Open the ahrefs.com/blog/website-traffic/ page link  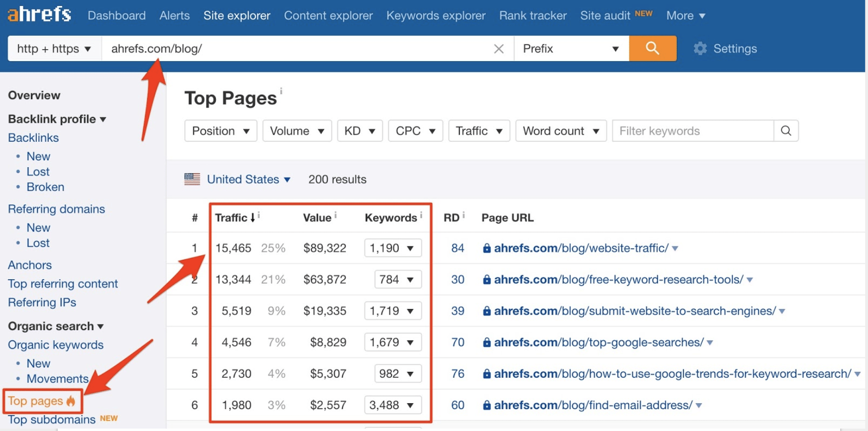pyautogui.click(x=581, y=248)
